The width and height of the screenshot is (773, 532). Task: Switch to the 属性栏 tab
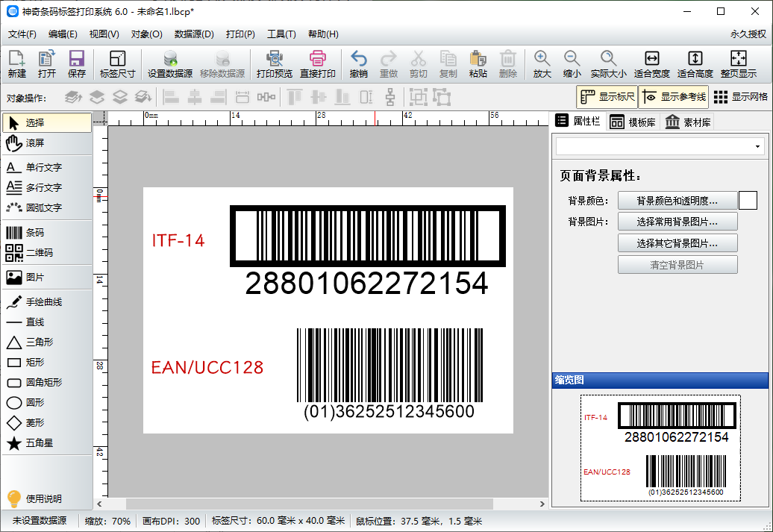point(578,122)
